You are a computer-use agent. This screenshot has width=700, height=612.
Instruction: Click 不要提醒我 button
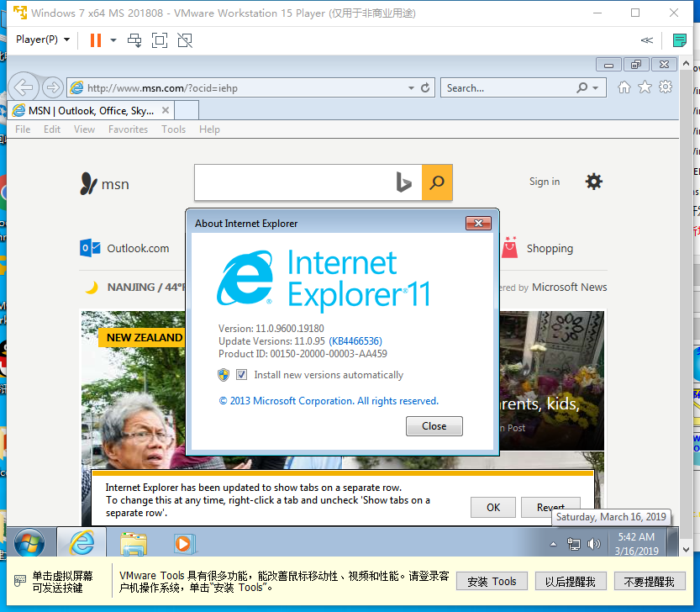(649, 581)
